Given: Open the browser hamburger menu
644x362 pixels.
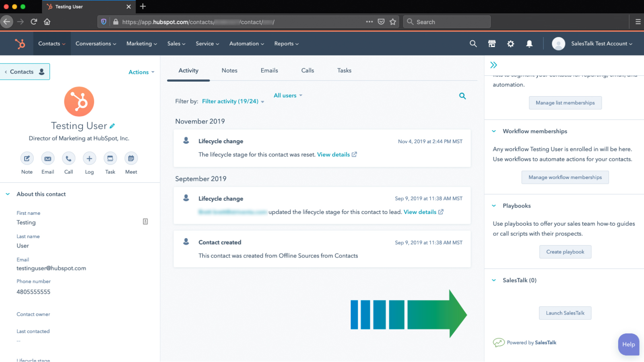Looking at the screenshot, I should click(638, 22).
